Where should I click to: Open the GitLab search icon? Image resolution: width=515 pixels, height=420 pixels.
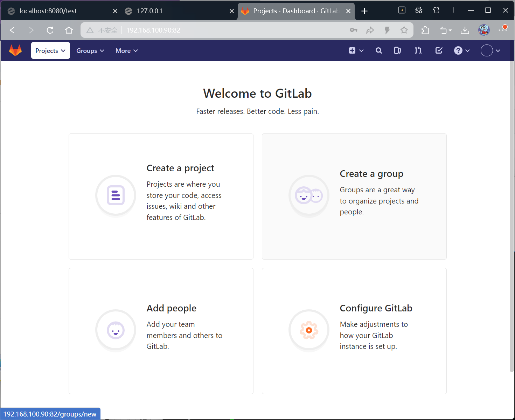click(x=379, y=50)
